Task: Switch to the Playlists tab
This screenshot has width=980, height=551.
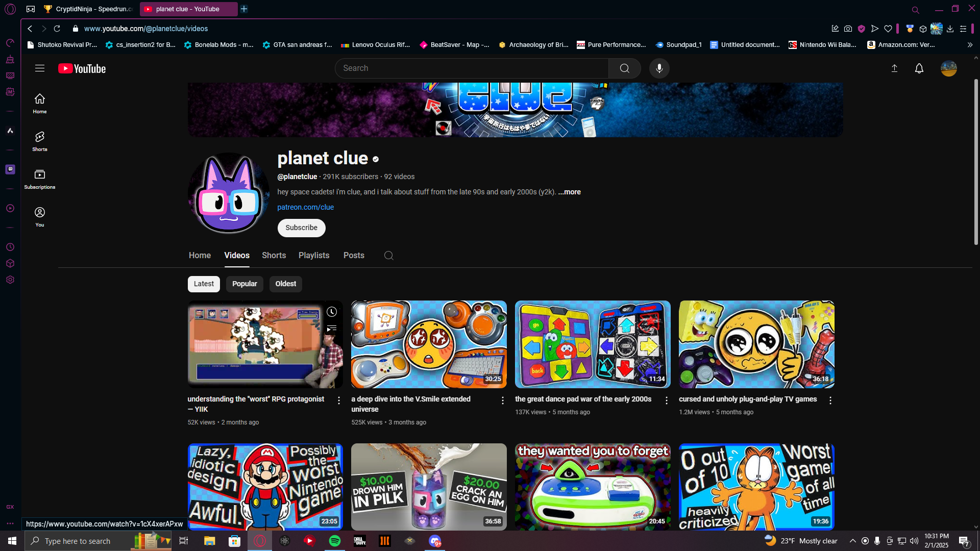Action: pos(313,256)
